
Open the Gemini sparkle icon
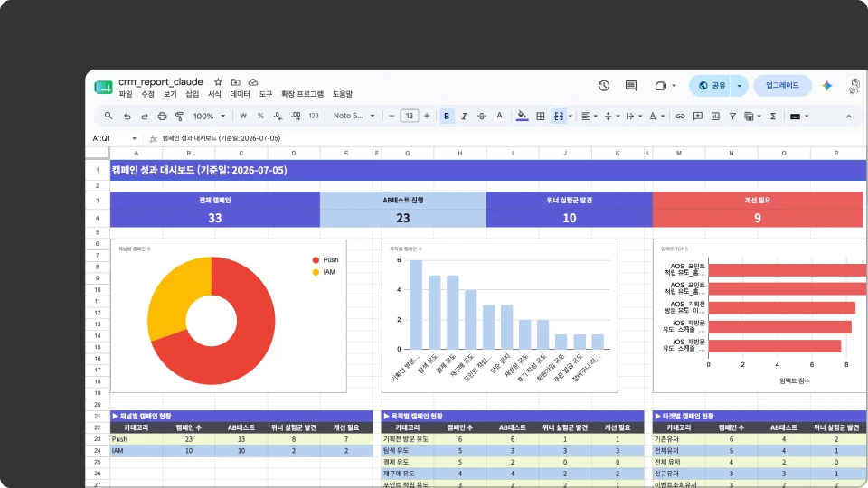tap(827, 86)
